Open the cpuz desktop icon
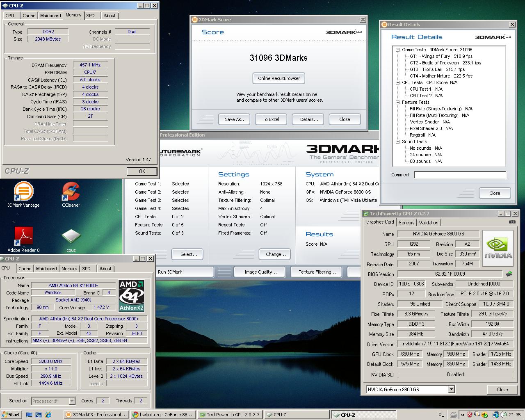Screen dimensions: 525x420 pyautogui.click(x=71, y=240)
